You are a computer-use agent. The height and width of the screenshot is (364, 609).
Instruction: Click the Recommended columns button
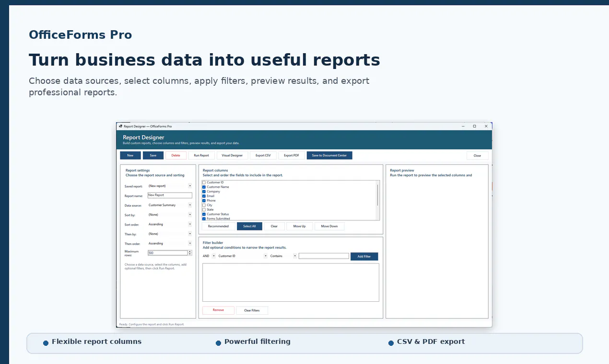[218, 226]
